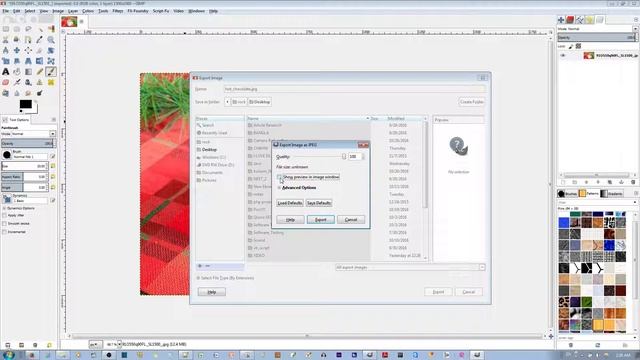Click Export in the JPEG dialog

[x=321, y=220]
